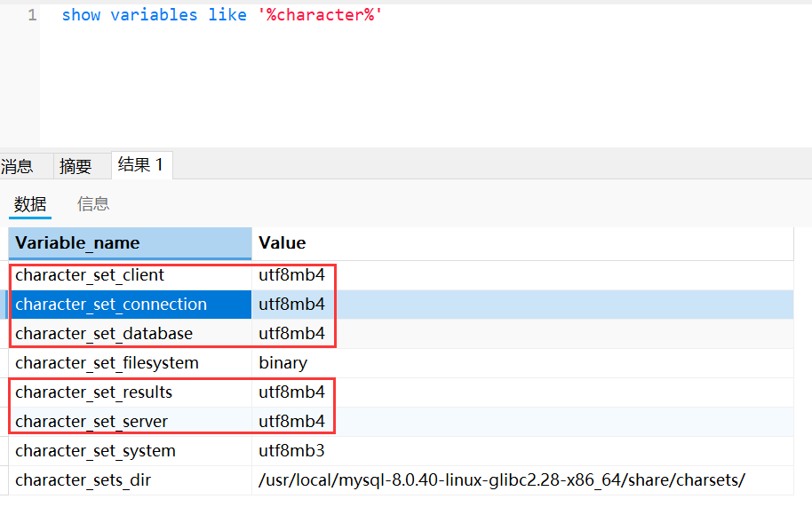Click the binary value cell
This screenshot has width=812, height=507.
[x=283, y=363]
